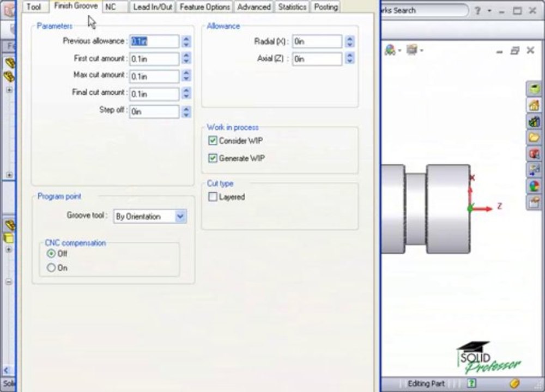
Task: Check the Layered cut type option
Action: pos(213,197)
